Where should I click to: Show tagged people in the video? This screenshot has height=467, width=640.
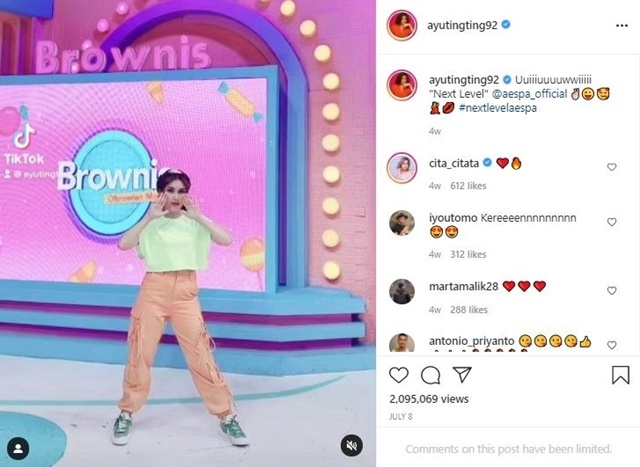18,449
